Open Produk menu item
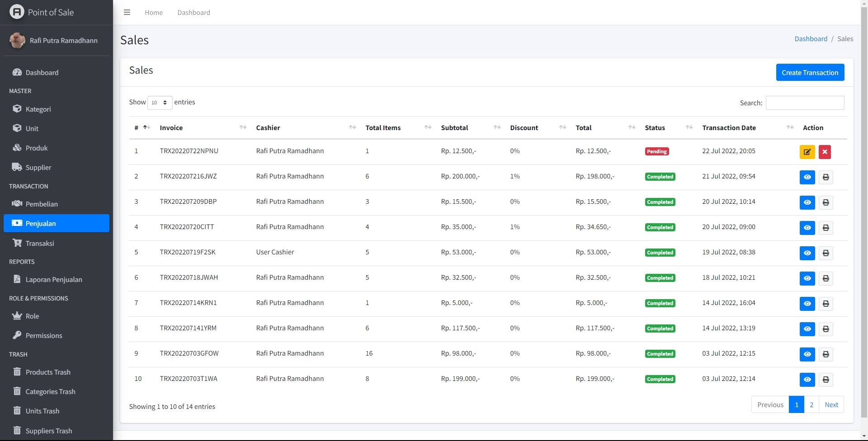The image size is (868, 441). tap(57, 148)
